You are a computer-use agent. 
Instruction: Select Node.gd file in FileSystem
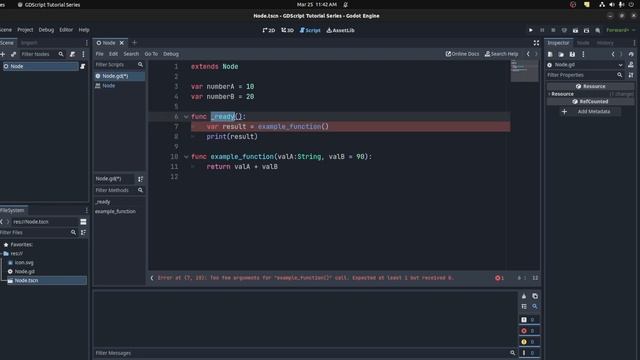(21, 271)
